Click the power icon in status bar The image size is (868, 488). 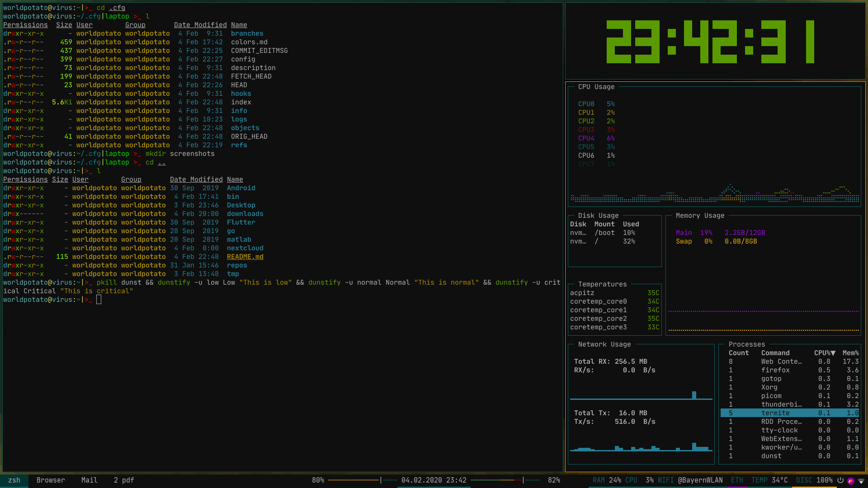pyautogui.click(x=840, y=480)
